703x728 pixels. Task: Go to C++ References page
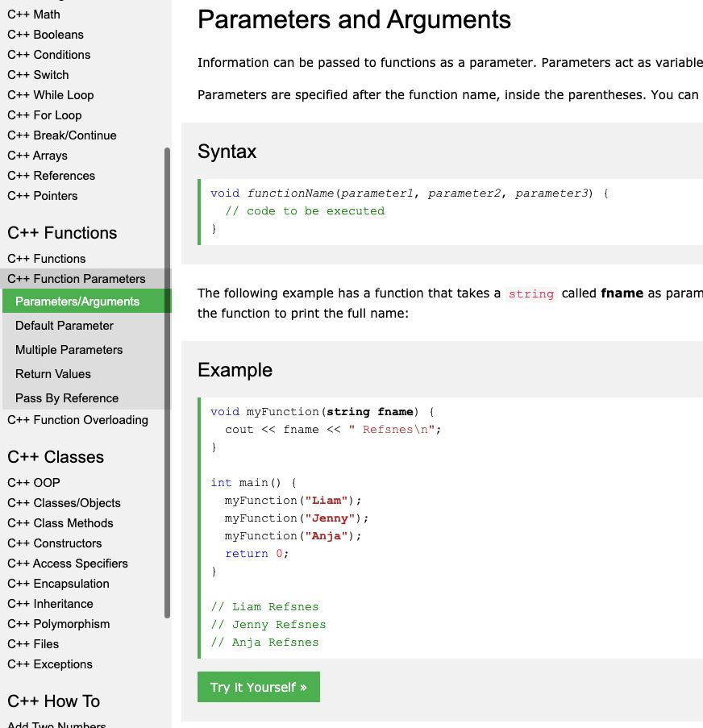(x=52, y=176)
